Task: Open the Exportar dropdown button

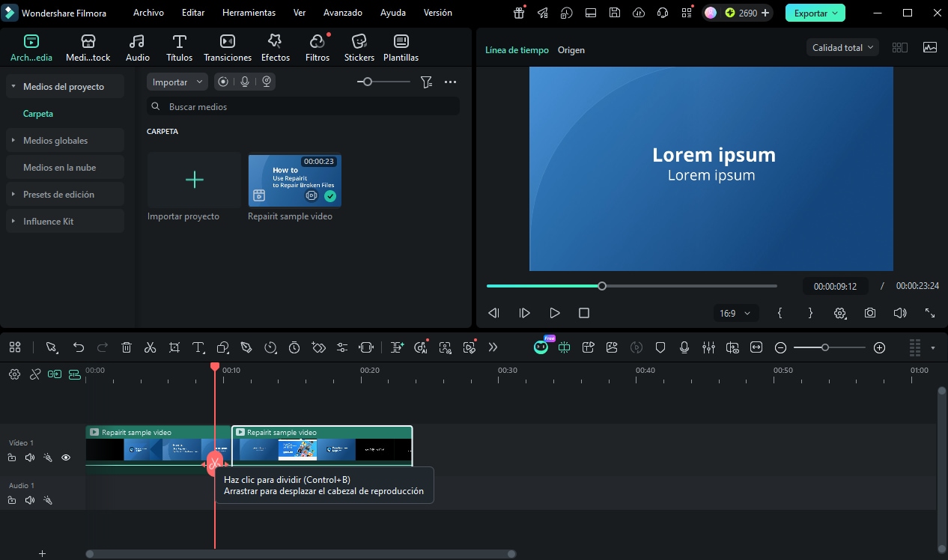Action: [x=815, y=13]
